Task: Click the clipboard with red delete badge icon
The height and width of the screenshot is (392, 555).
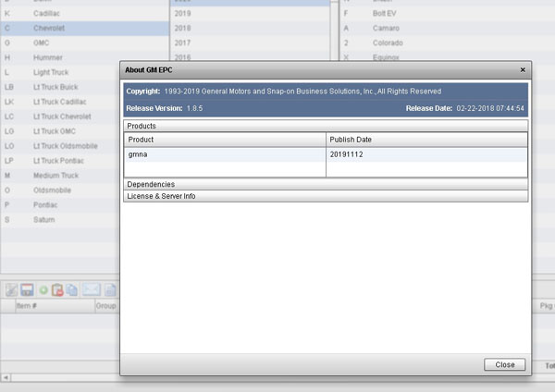Action: point(57,289)
